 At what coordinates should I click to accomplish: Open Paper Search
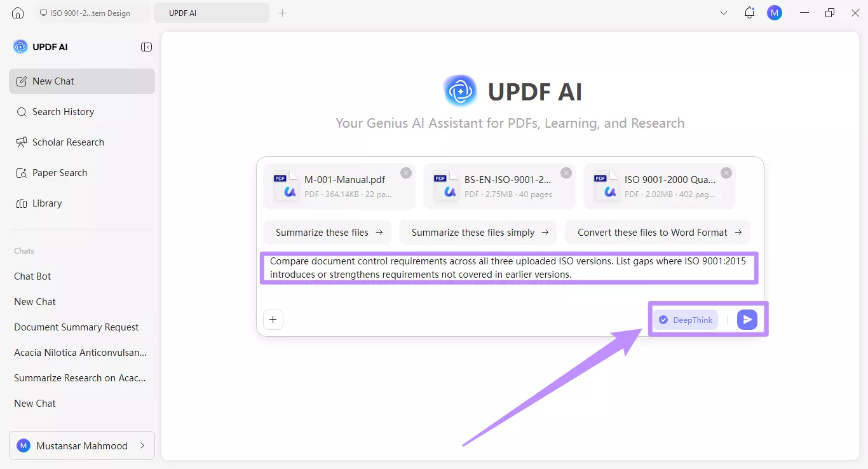point(60,172)
